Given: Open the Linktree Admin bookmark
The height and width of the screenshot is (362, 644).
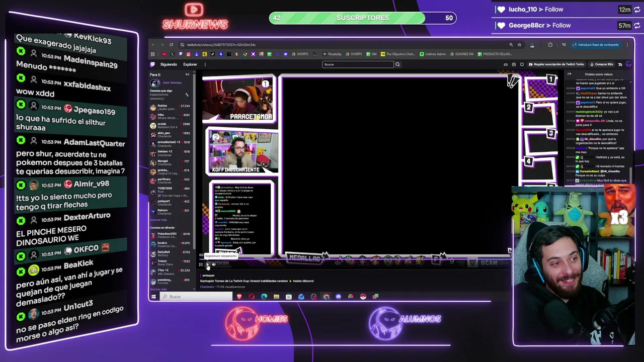Looking at the screenshot, I should [433, 54].
